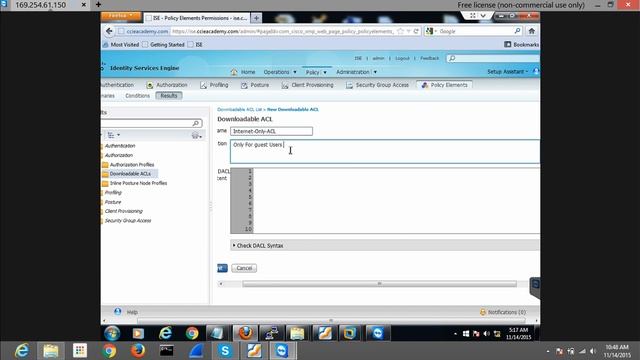Open TeamViewer on the remote taskbar

[378, 333]
